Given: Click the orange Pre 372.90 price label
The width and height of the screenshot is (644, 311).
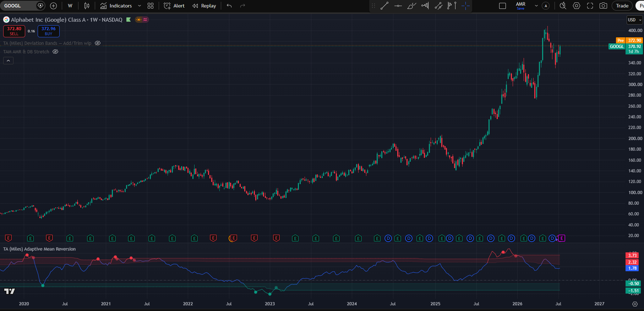Looking at the screenshot, I should click(629, 41).
